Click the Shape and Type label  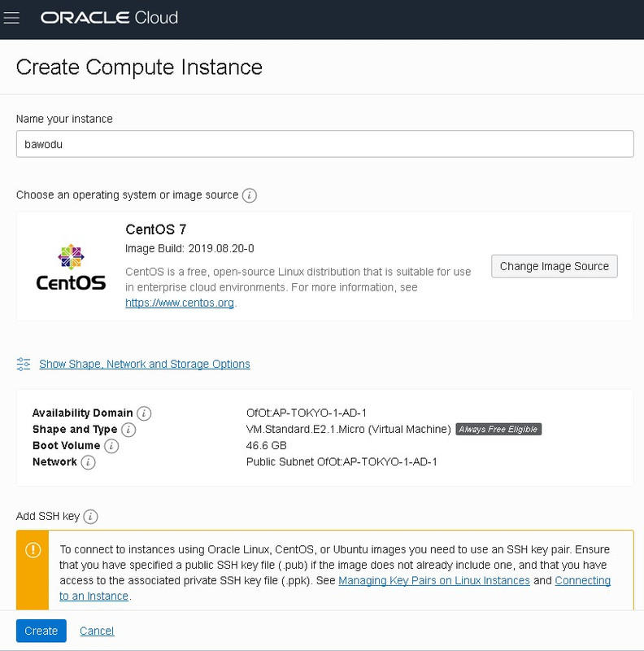click(x=75, y=430)
